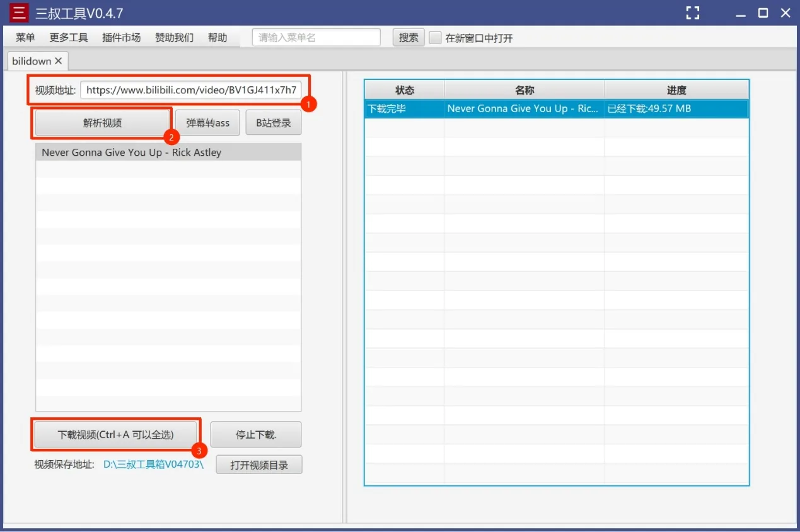The height and width of the screenshot is (532, 800).
Task: Click the 搜索 button
Action: tap(409, 37)
